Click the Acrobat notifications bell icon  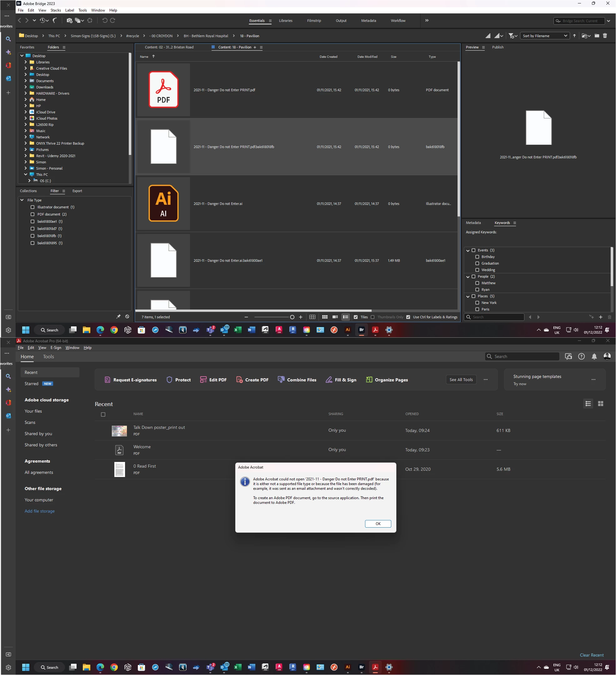594,357
